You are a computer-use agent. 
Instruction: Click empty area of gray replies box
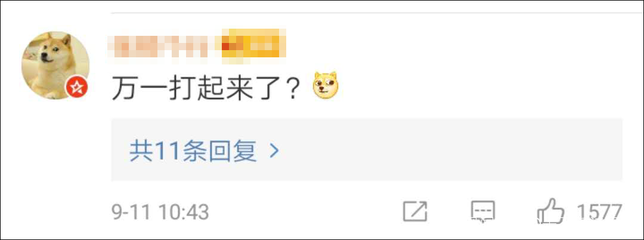pyautogui.click(x=452, y=150)
